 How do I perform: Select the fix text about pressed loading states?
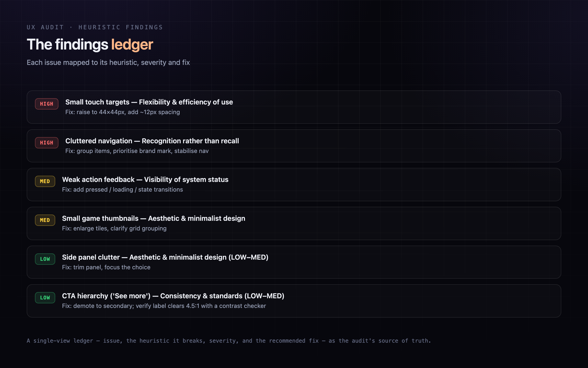tap(122, 190)
